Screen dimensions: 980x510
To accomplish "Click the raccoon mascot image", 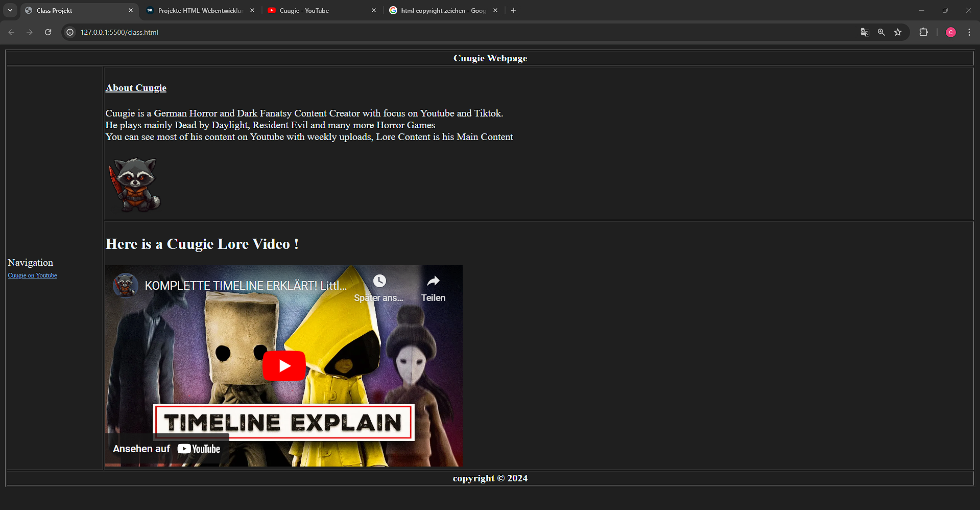I will [135, 184].
